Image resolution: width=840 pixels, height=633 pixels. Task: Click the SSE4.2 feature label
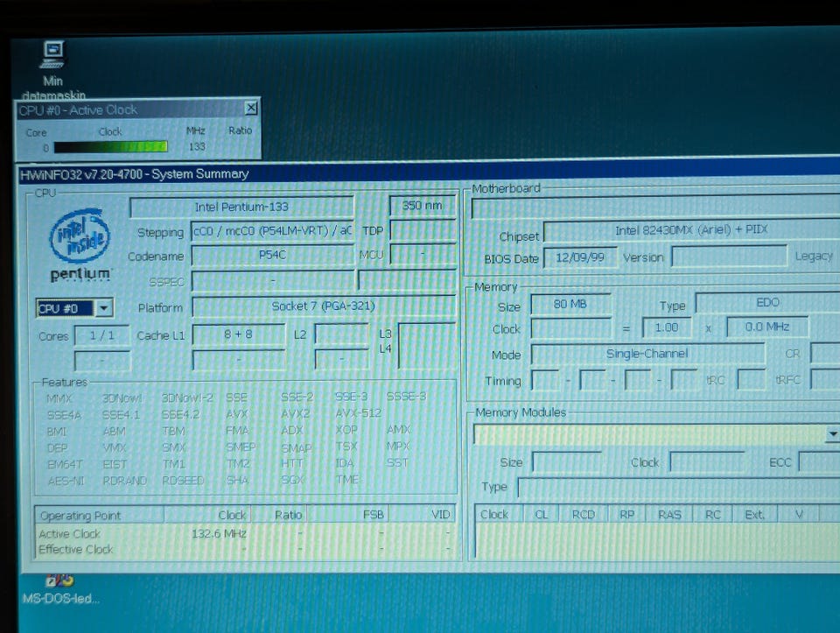coord(180,414)
